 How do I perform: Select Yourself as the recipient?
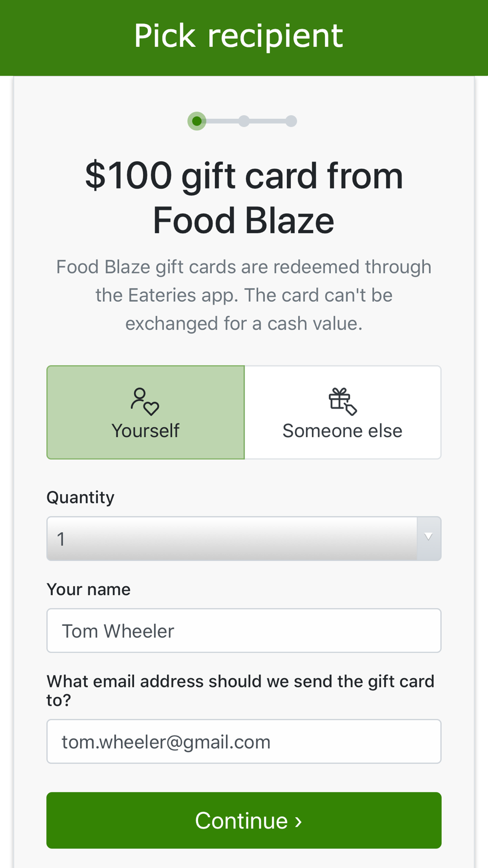tap(145, 412)
